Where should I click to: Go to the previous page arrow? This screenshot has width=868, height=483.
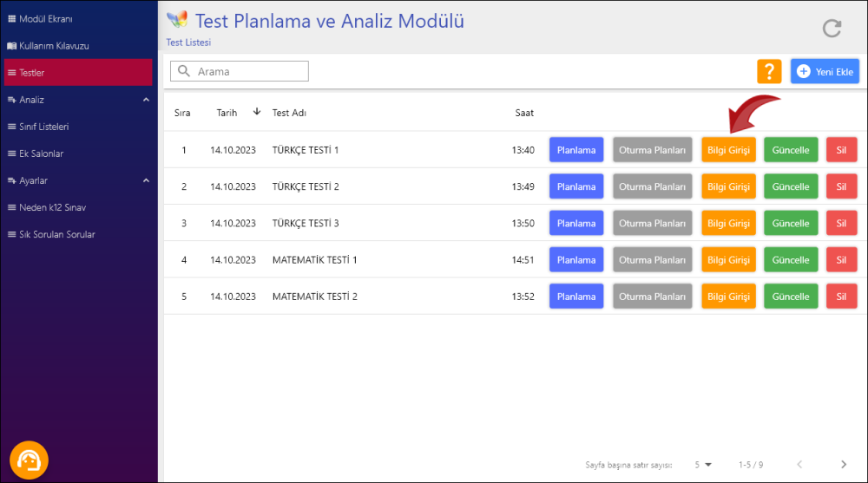[799, 465]
